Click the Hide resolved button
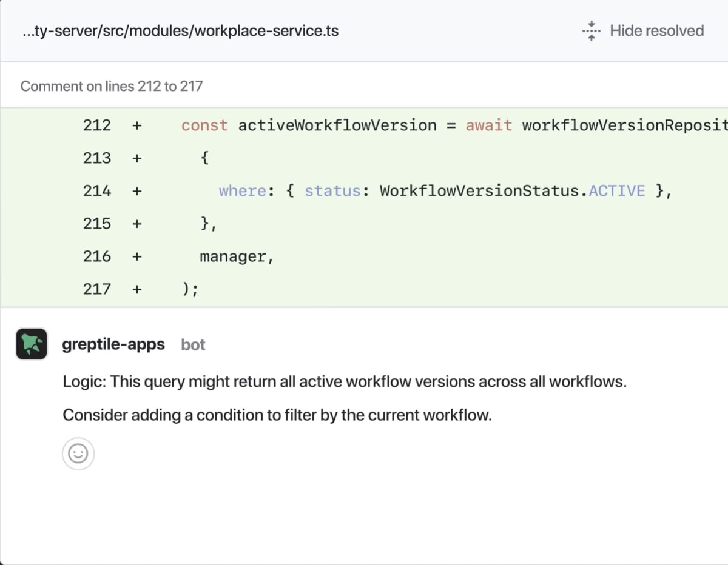 [x=643, y=31]
